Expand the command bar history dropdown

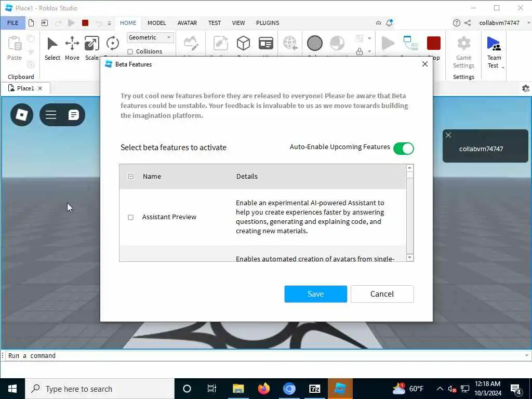(x=527, y=355)
